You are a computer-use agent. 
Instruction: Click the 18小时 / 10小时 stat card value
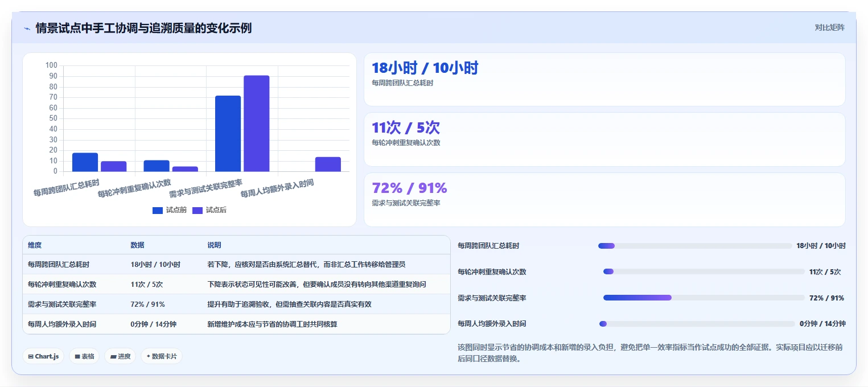425,68
